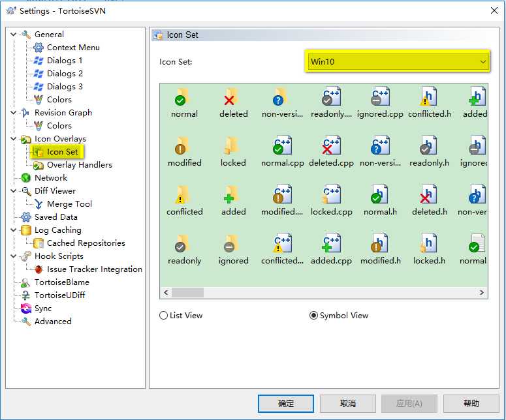Select the List View radio button

coord(163,315)
